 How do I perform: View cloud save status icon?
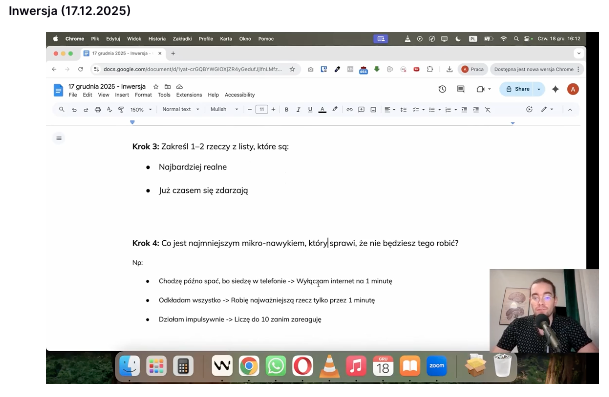pyautogui.click(x=179, y=87)
